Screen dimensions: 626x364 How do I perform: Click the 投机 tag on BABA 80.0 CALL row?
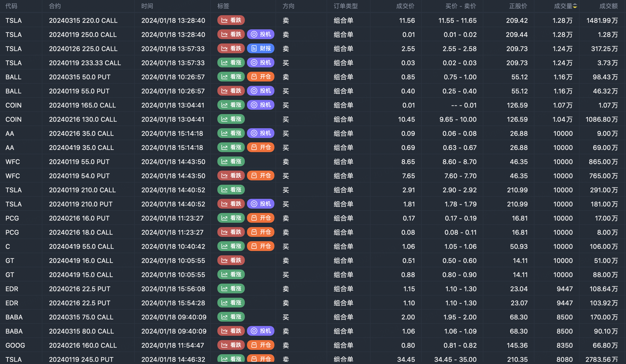[261, 331]
